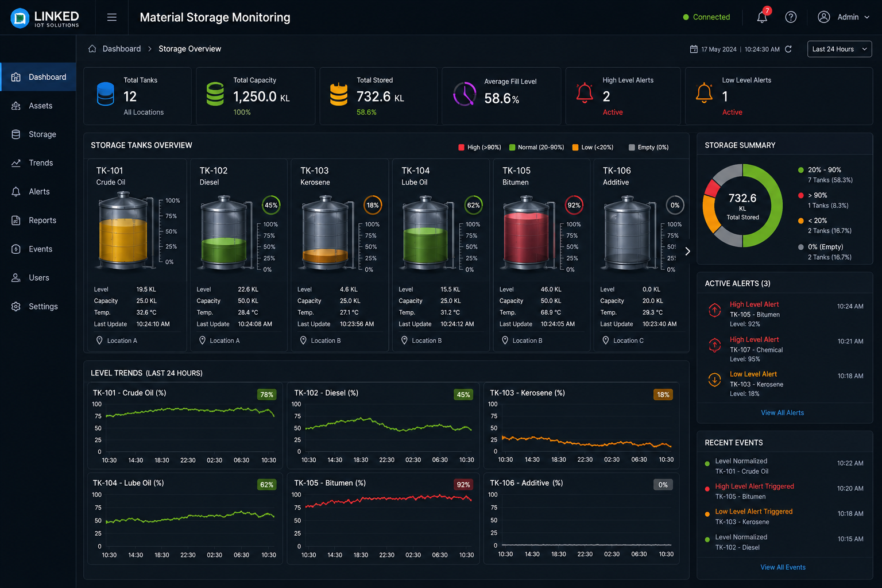This screenshot has width=882, height=588.
Task: Click the TK-105 Bitumen trend chart
Action: (x=383, y=518)
